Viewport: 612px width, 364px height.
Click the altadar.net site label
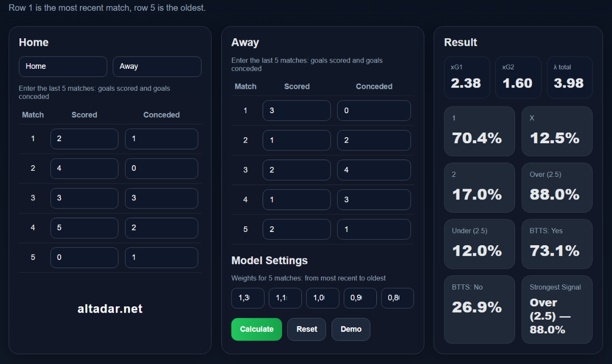(110, 309)
